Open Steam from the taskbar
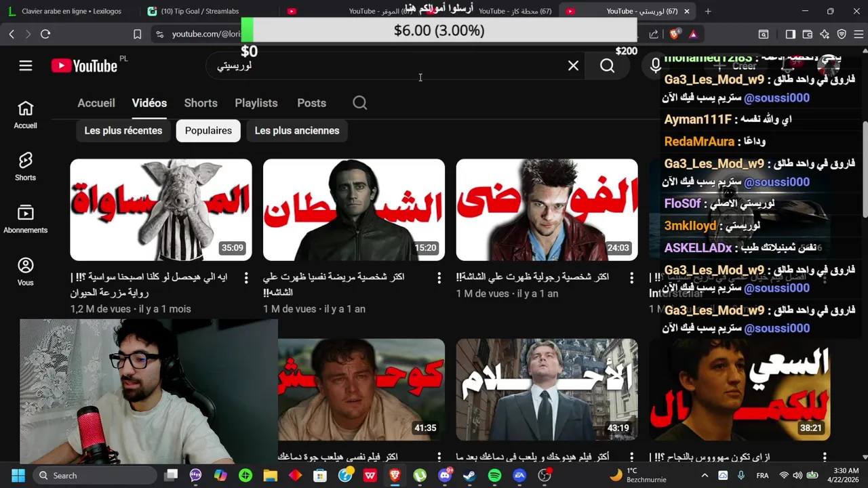The height and width of the screenshot is (488, 868). (469, 475)
